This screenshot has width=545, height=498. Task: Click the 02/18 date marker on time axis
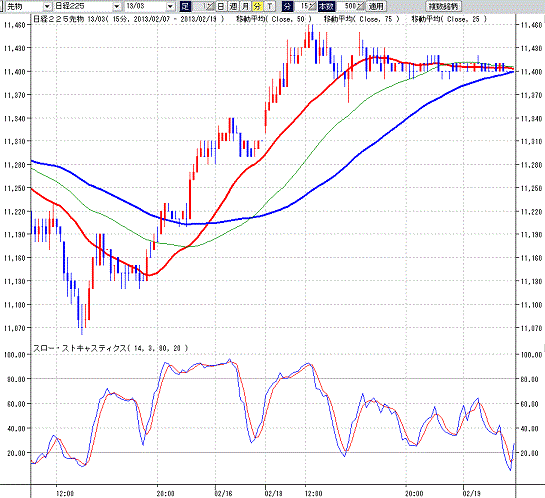(x=274, y=493)
